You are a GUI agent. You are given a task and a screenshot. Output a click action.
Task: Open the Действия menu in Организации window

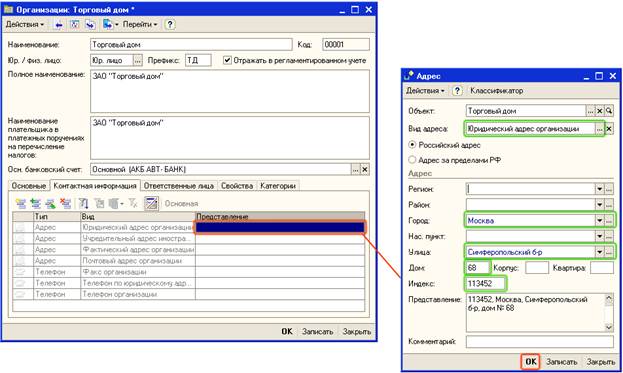pos(25,25)
